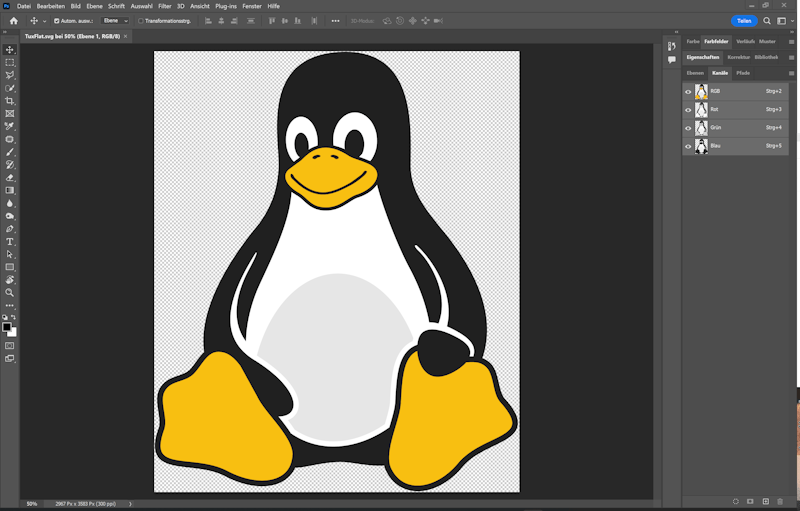Select the Frame tool
The height and width of the screenshot is (511, 800).
(x=10, y=114)
